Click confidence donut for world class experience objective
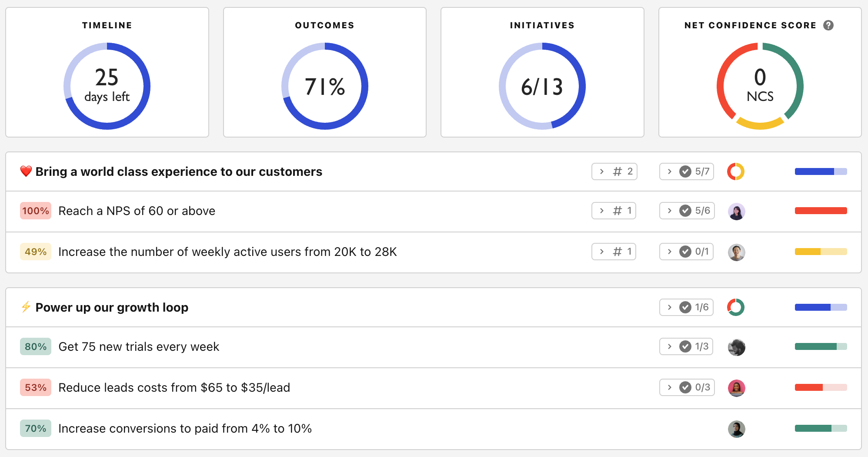This screenshot has height=457, width=868. [736, 171]
